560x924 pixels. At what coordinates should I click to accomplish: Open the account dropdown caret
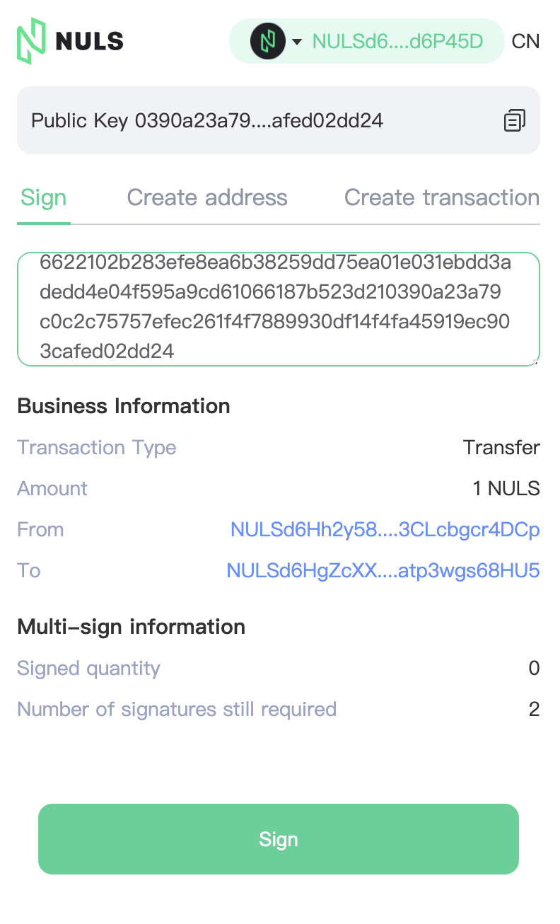click(x=298, y=42)
